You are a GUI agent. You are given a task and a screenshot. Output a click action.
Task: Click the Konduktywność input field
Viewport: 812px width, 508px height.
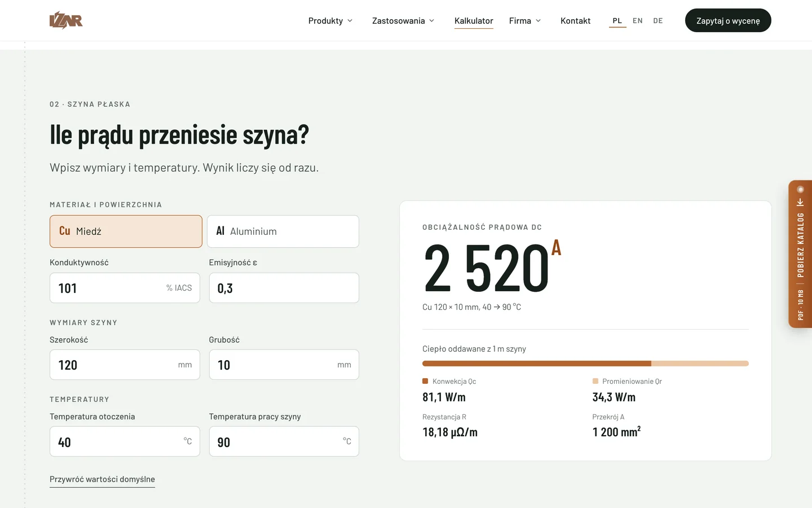125,288
